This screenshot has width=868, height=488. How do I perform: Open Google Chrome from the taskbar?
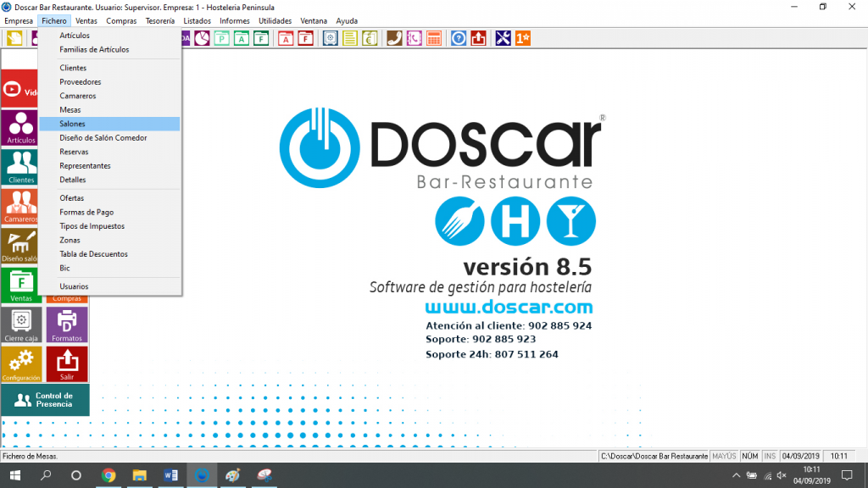[108, 475]
